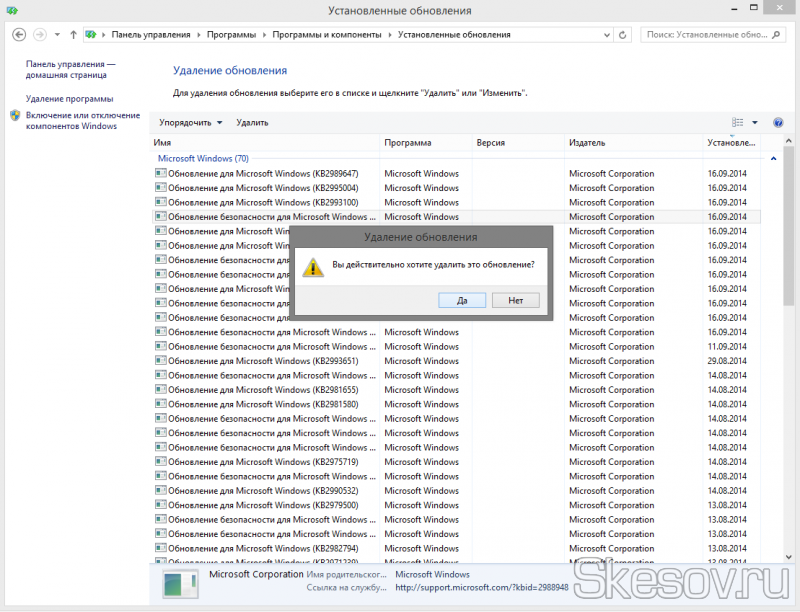800x612 pixels.
Task: Click the change view icon in the toolbar
Action: click(x=738, y=123)
